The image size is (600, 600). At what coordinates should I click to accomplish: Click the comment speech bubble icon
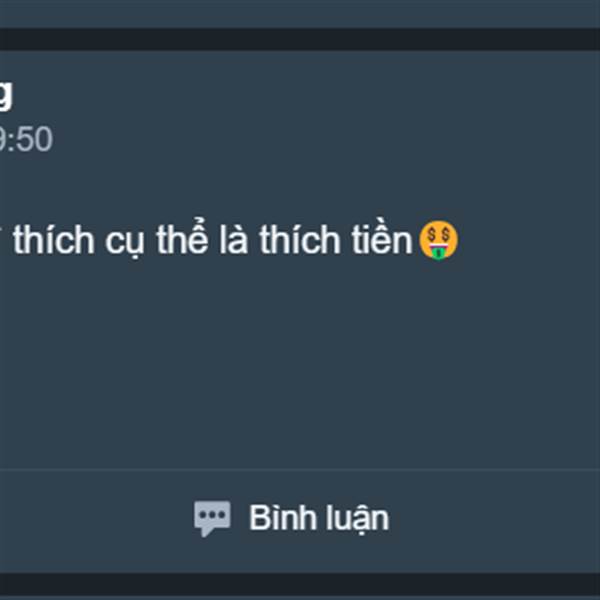(212, 518)
